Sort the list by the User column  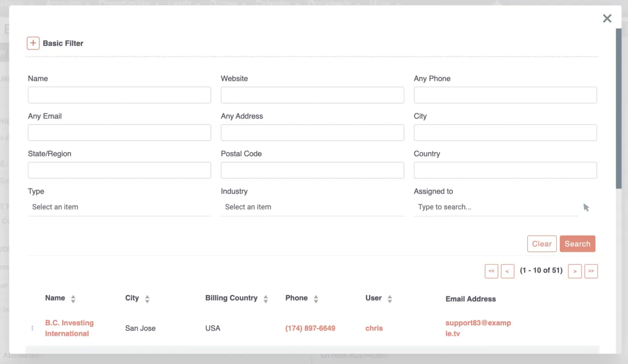(390, 298)
